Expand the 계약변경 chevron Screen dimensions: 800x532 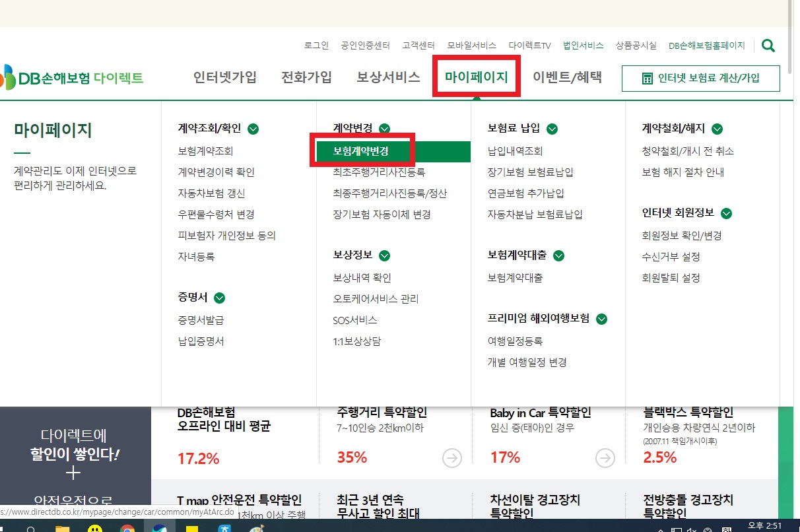click(x=385, y=129)
